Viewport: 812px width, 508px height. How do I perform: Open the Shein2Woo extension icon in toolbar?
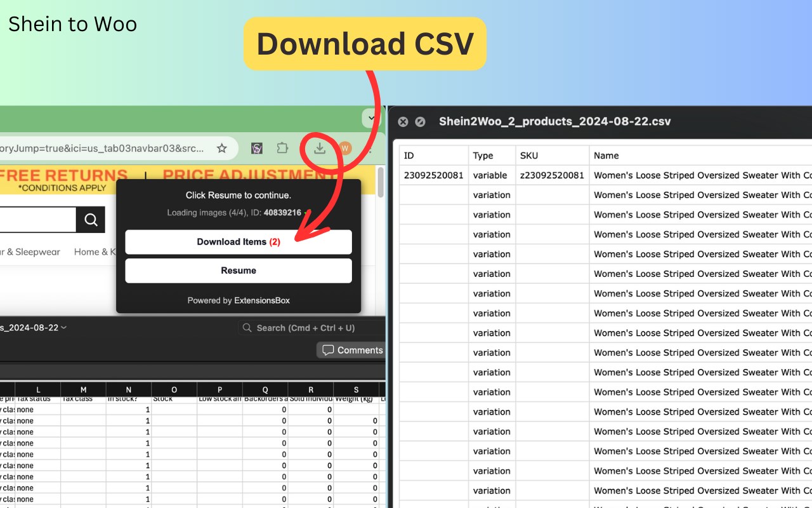point(257,148)
